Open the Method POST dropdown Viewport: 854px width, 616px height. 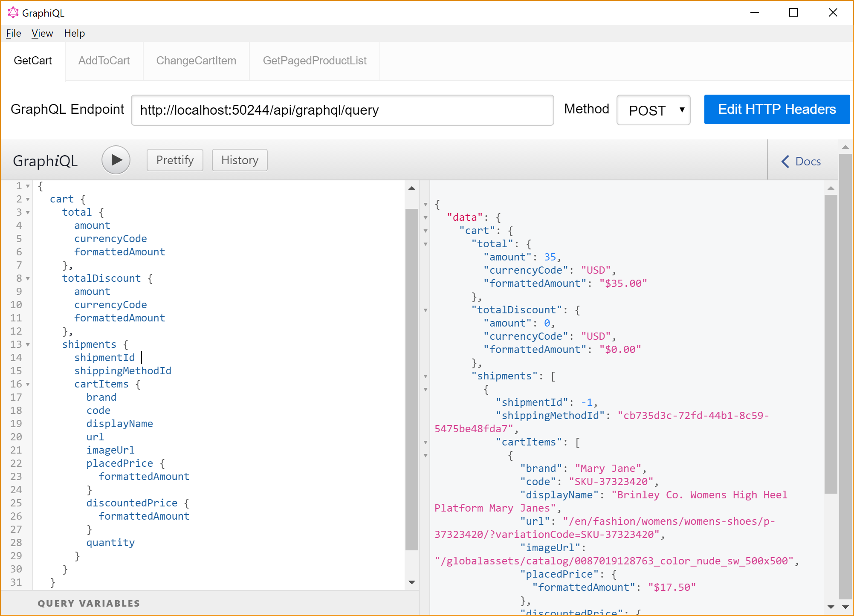[x=653, y=110]
